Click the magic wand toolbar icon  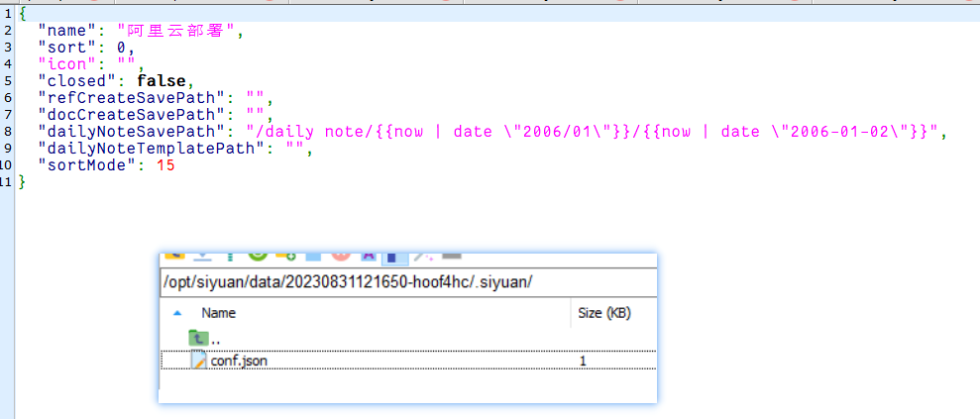pos(424,256)
